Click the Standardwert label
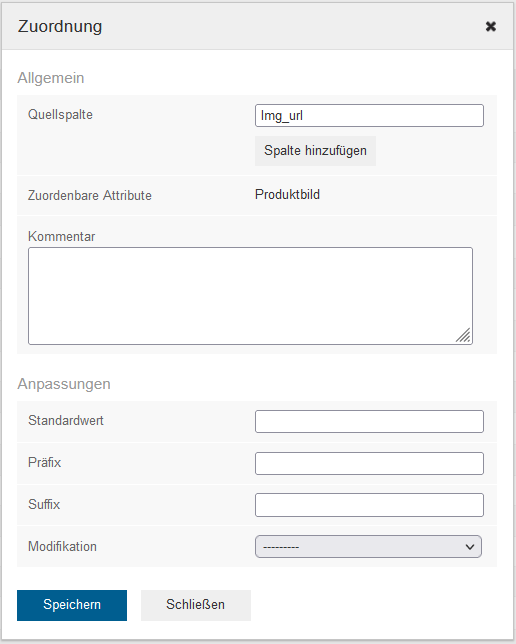516x644 pixels. coord(66,421)
